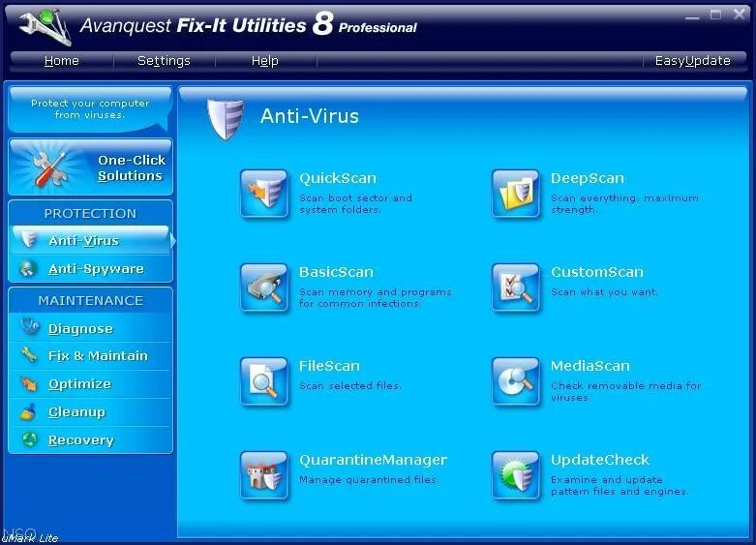Click the QuickScan shield icon
The width and height of the screenshot is (756, 545).
tap(264, 194)
